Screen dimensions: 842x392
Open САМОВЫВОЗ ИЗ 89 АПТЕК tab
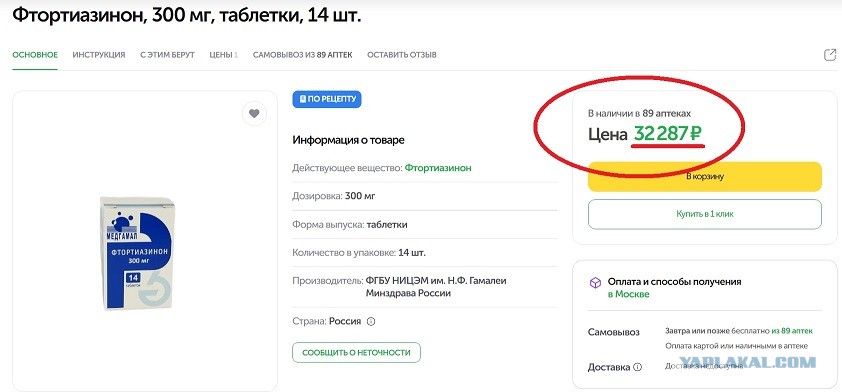(302, 55)
